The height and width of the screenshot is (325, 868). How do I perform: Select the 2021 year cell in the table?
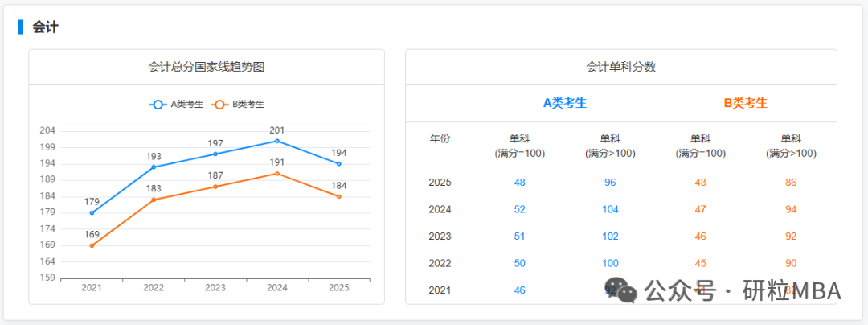[x=440, y=290]
